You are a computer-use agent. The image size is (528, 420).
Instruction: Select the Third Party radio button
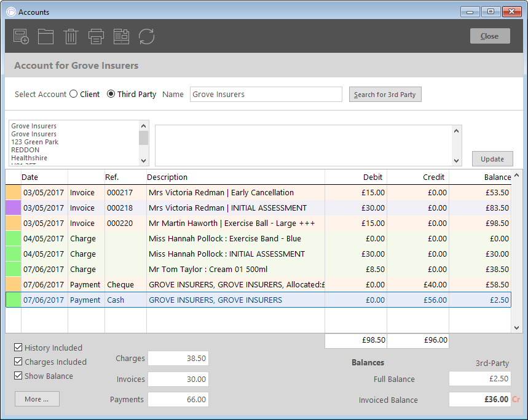tap(111, 94)
